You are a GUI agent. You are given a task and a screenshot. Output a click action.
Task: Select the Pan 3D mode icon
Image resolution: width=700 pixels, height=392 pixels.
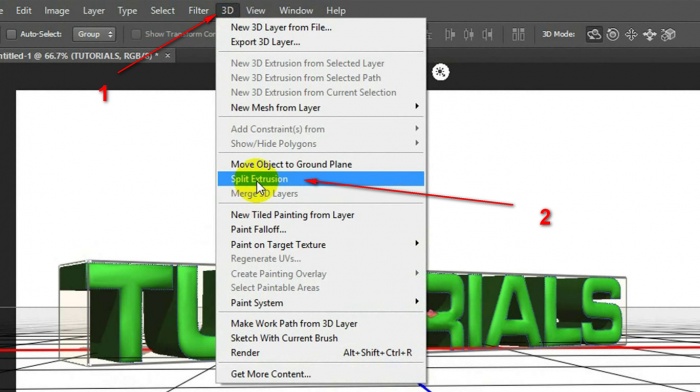coord(631,34)
